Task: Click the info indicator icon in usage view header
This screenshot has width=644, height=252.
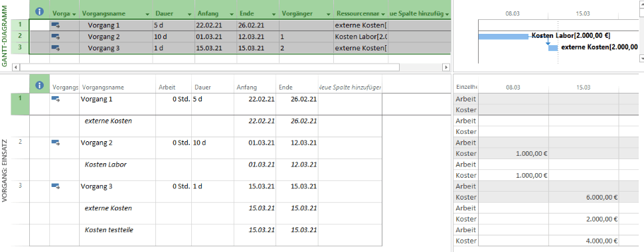Action: tap(39, 85)
